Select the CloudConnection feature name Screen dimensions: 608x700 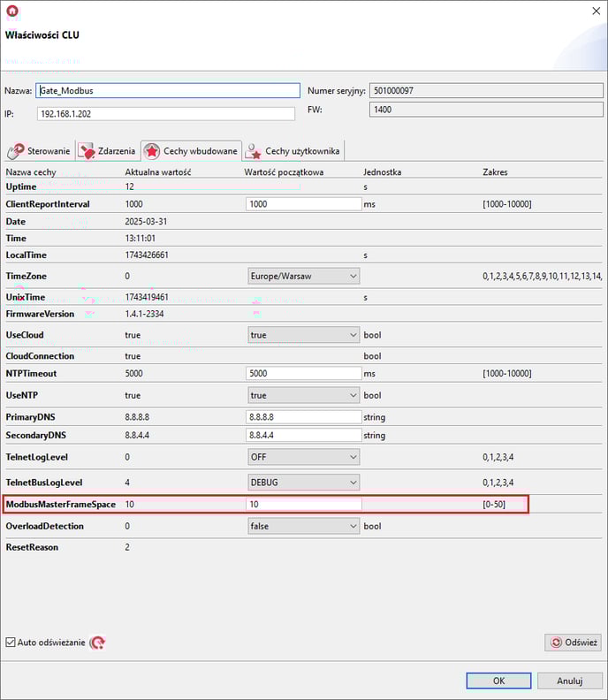(x=40, y=356)
